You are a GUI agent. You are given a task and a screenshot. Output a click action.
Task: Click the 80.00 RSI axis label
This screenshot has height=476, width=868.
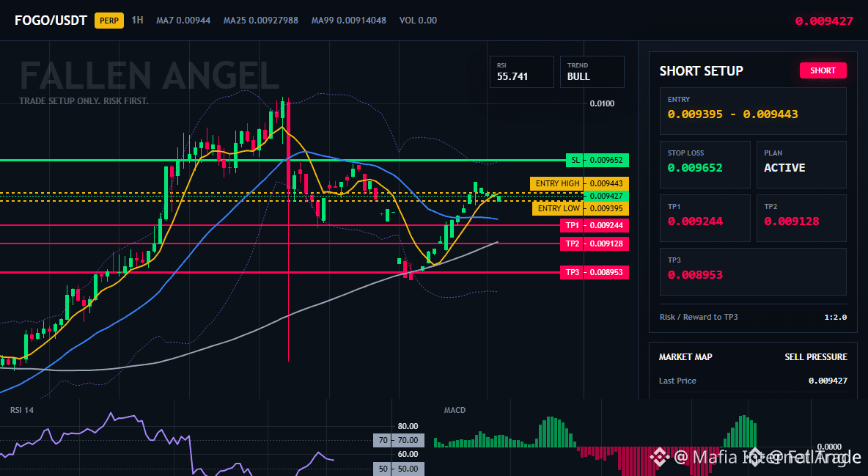408,426
